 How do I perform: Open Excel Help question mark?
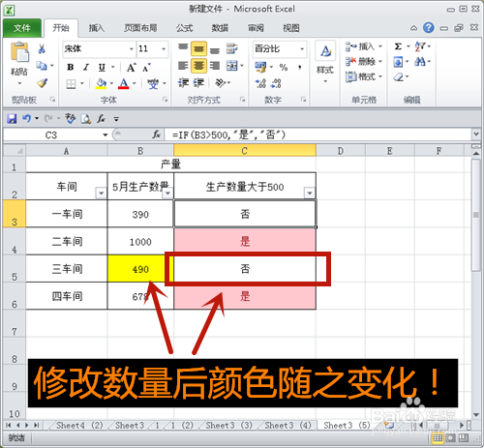[428, 28]
